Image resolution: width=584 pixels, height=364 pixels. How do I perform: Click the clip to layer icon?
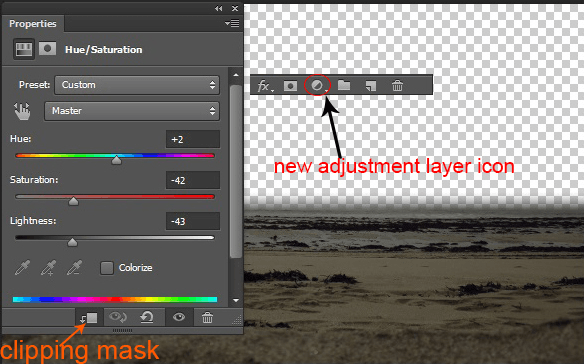pyautogui.click(x=89, y=318)
